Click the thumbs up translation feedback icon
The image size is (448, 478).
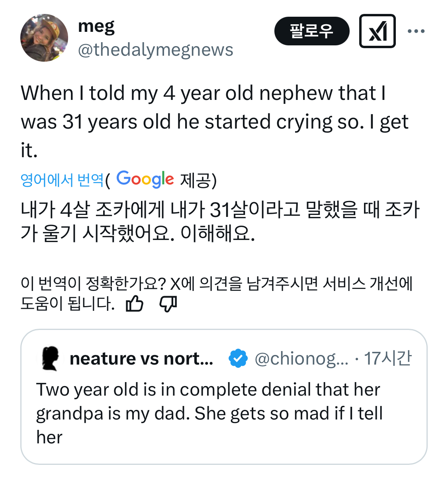(x=134, y=304)
